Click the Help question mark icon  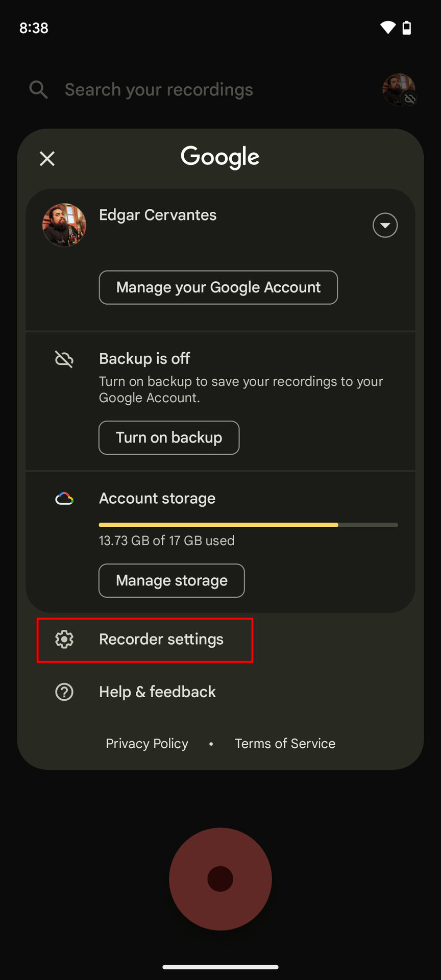click(x=64, y=692)
